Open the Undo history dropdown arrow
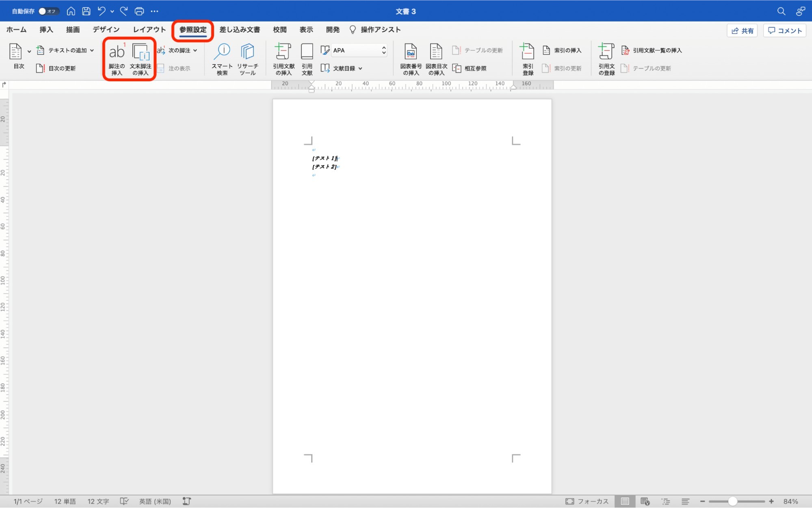The image size is (812, 508). click(112, 11)
